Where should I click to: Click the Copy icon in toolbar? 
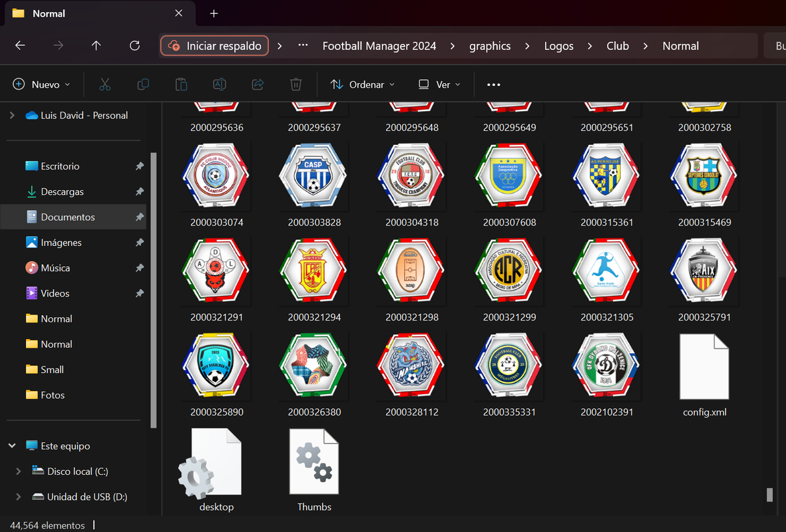[x=143, y=84]
